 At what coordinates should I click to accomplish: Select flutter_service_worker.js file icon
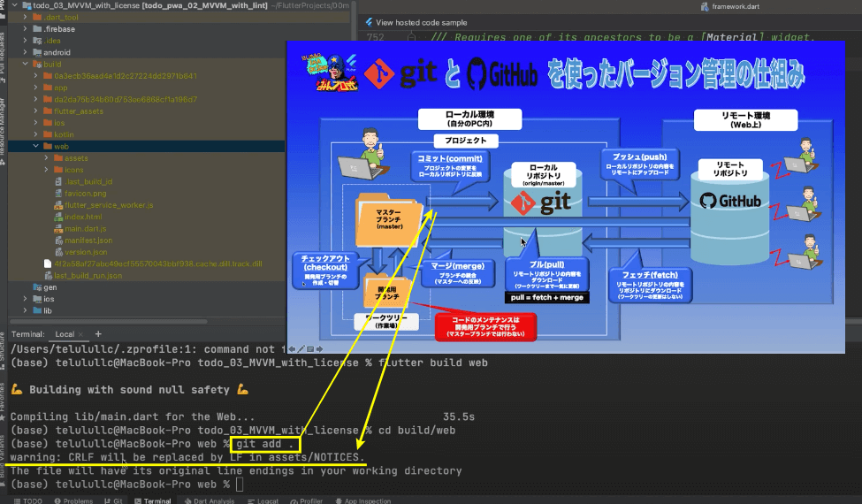pyautogui.click(x=58, y=205)
